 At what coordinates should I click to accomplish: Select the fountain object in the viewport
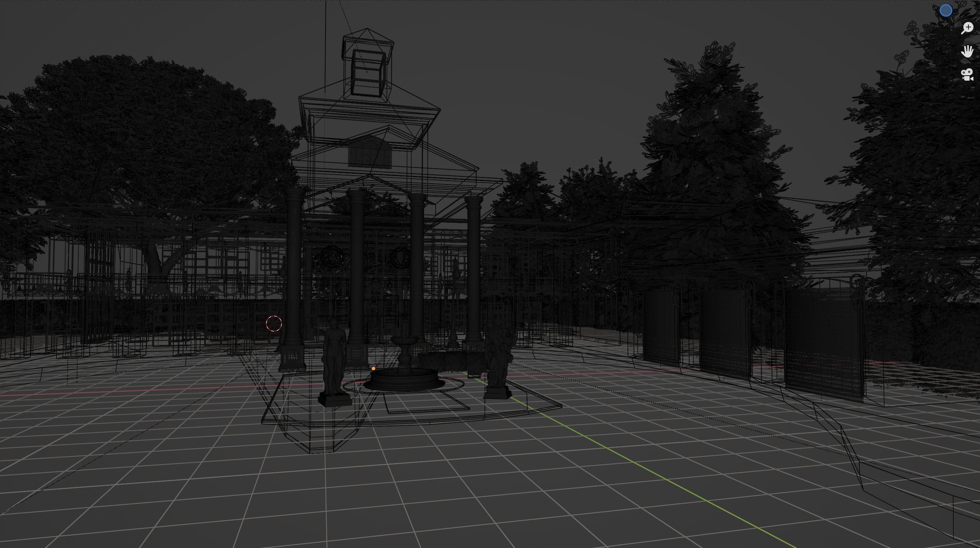pyautogui.click(x=404, y=364)
